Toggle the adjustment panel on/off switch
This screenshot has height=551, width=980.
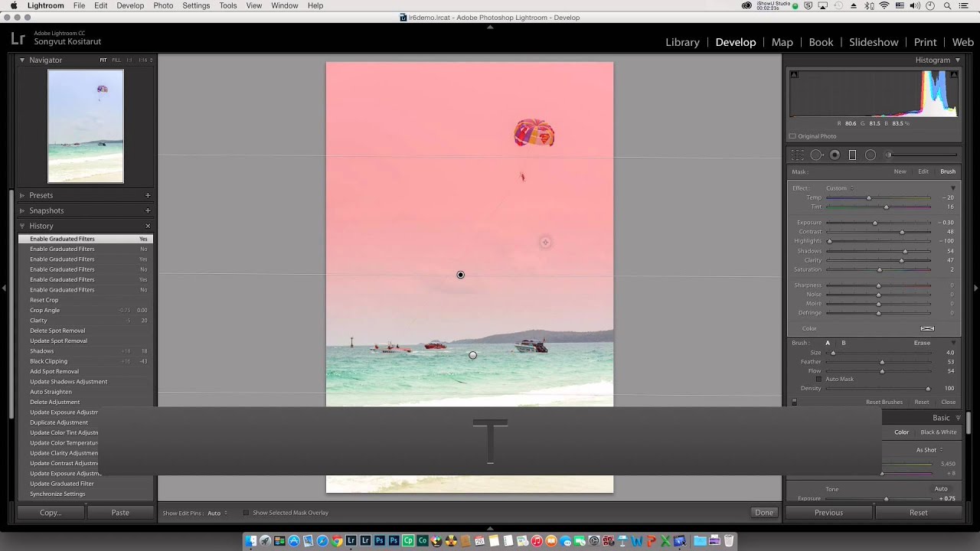tap(794, 402)
